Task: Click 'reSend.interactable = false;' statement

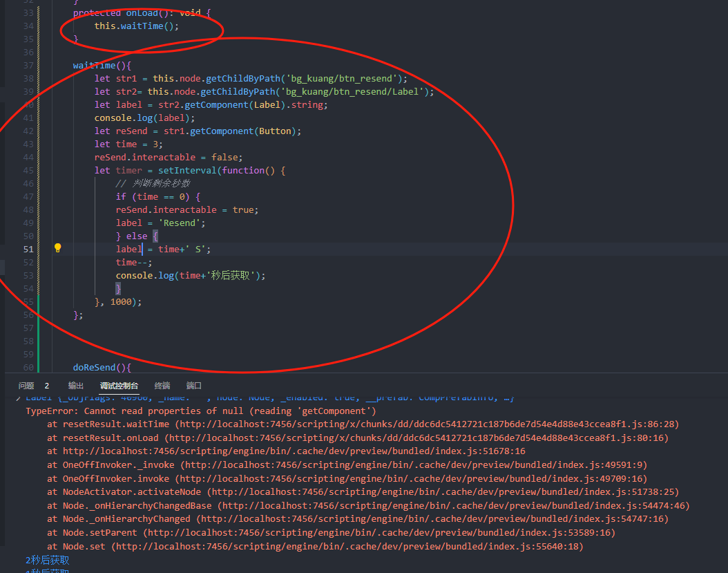Action: coord(168,158)
